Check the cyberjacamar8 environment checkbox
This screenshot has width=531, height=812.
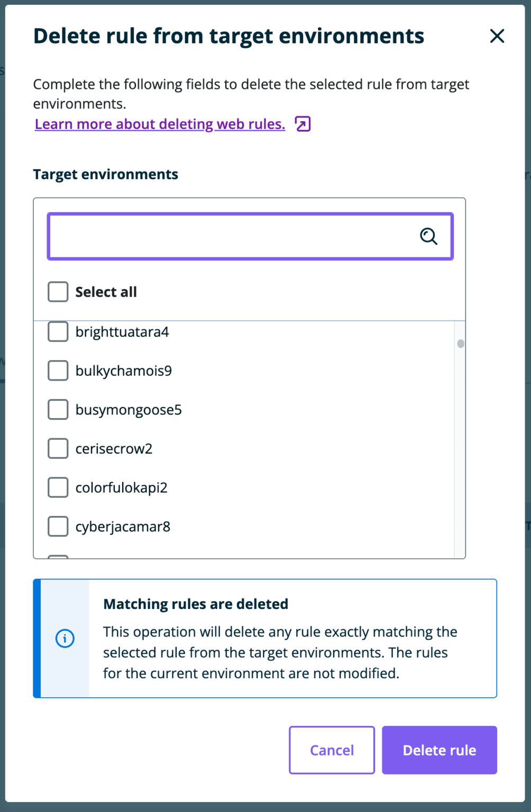[x=58, y=526]
